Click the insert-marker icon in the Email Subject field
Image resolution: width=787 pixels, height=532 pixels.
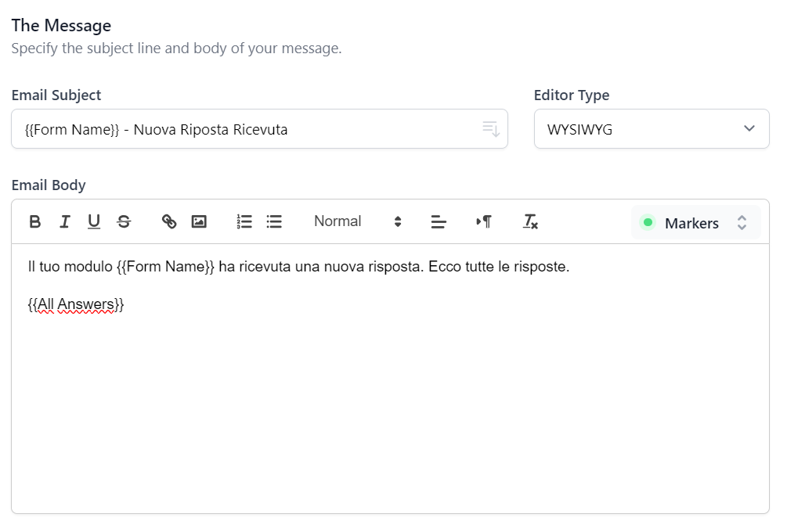click(491, 129)
